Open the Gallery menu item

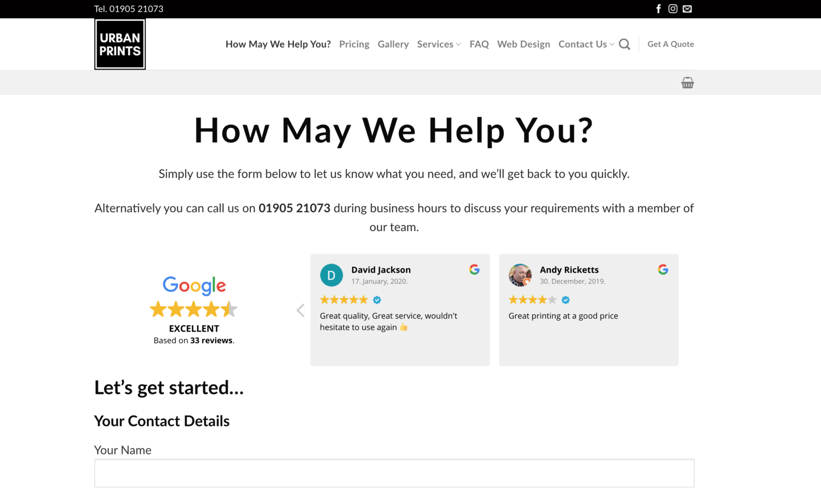tap(393, 44)
